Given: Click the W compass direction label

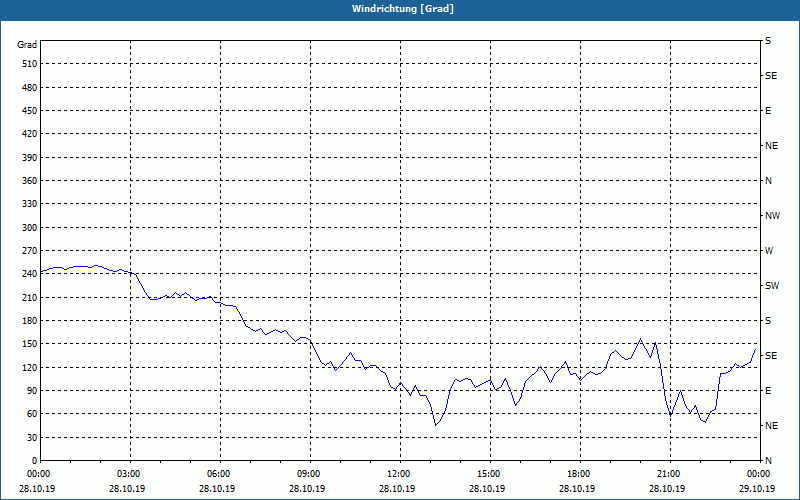Looking at the screenshot, I should coord(769,251).
